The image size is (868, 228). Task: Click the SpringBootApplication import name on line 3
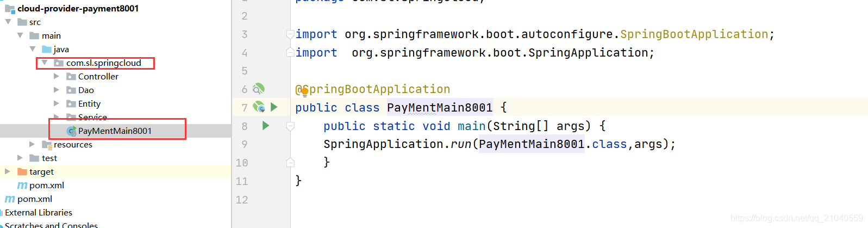pos(694,34)
